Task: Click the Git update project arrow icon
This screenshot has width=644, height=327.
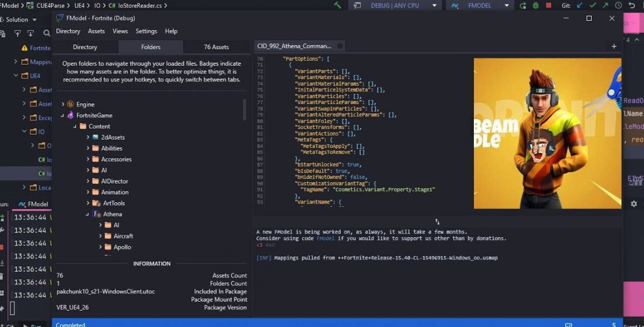Action: 579,6
